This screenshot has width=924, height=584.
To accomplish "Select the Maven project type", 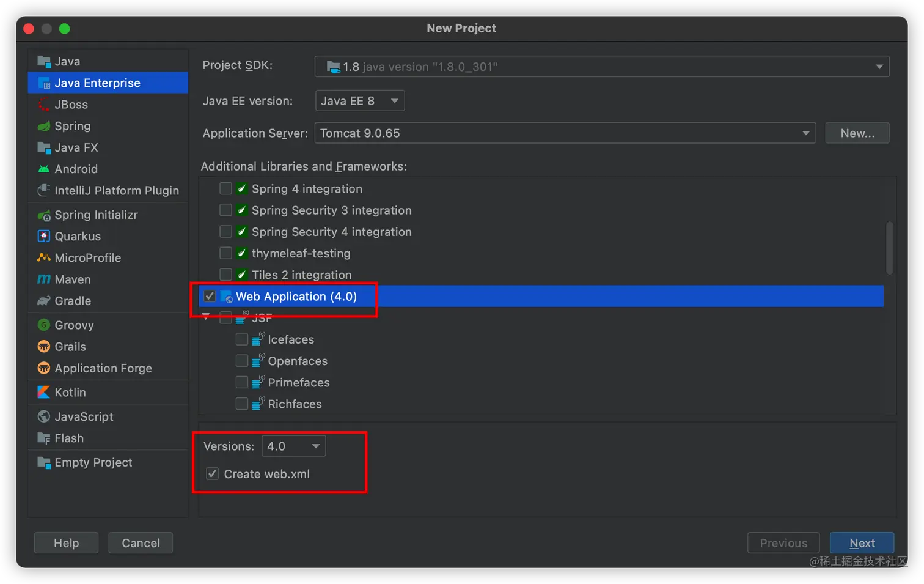I will (108, 279).
